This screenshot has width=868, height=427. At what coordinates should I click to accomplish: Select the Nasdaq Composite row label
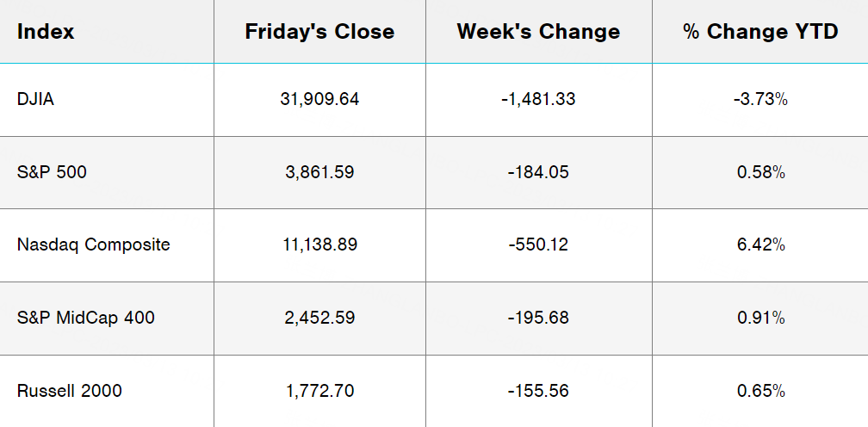[x=93, y=244]
